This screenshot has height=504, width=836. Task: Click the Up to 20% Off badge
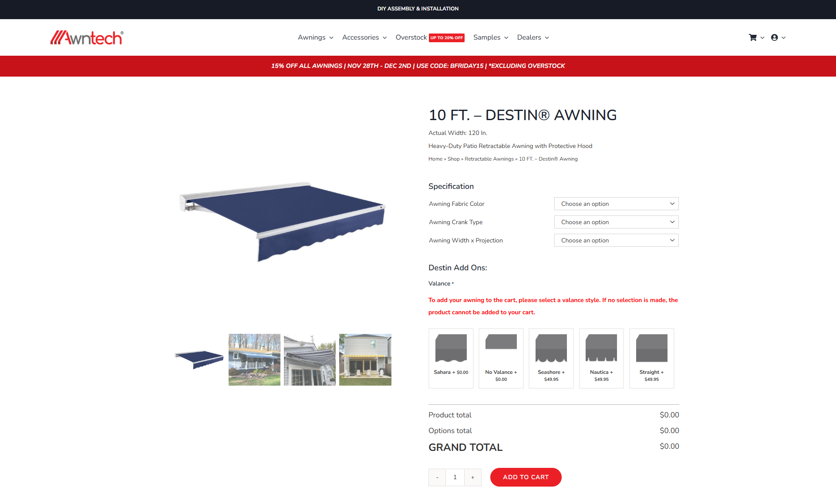[447, 38]
